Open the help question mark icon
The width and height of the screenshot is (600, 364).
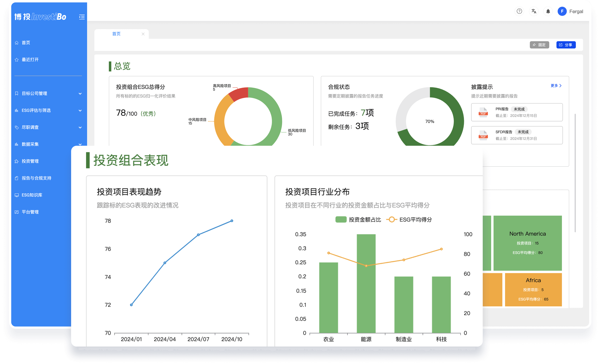pyautogui.click(x=519, y=11)
